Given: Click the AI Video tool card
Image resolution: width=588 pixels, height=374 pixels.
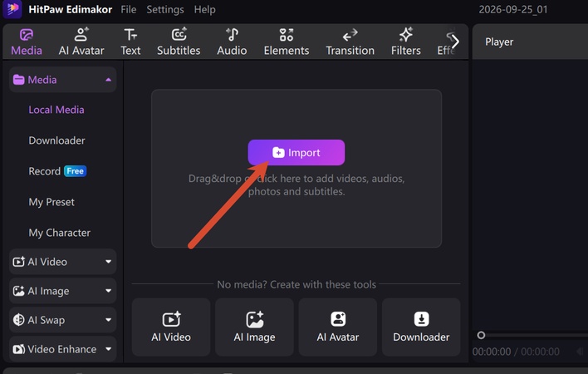Looking at the screenshot, I should coord(171,327).
